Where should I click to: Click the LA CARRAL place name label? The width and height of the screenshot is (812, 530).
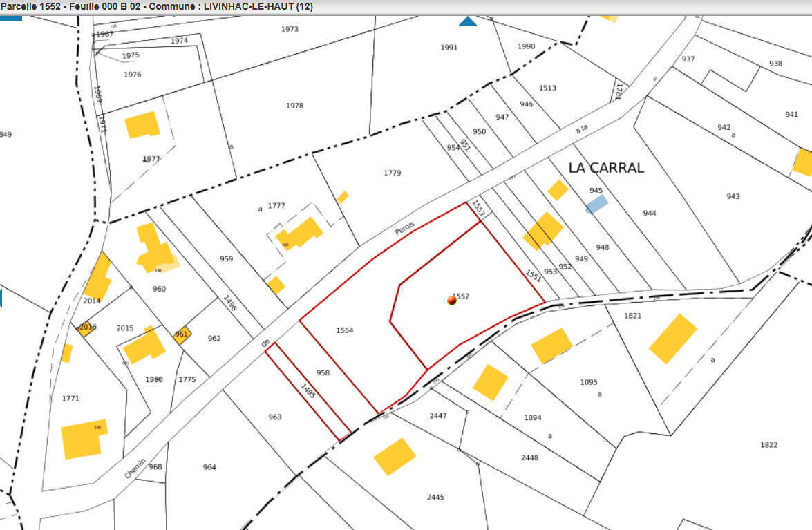click(606, 168)
